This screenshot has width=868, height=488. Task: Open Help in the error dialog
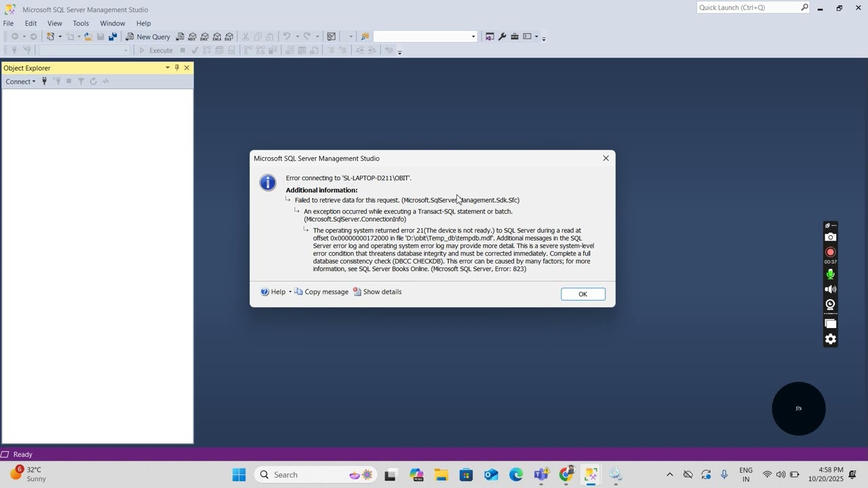click(x=273, y=292)
